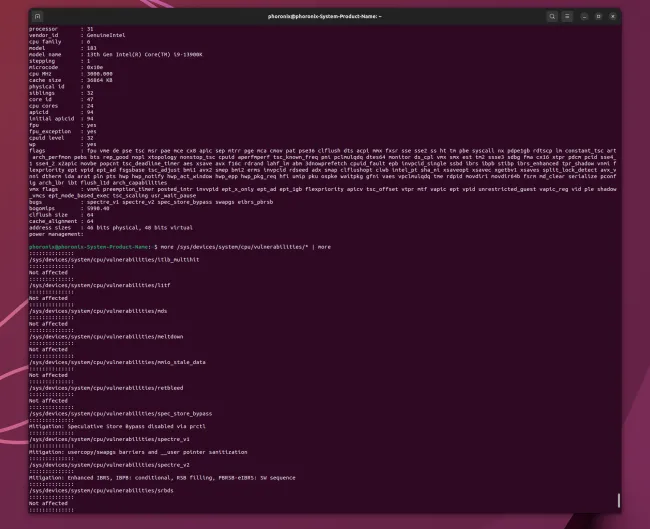The image size is (650, 529).
Task: Click the mmio_stale_data path line
Action: 117,362
